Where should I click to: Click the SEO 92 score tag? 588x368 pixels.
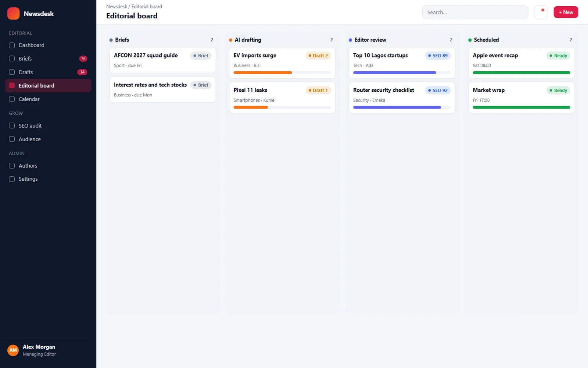click(438, 90)
